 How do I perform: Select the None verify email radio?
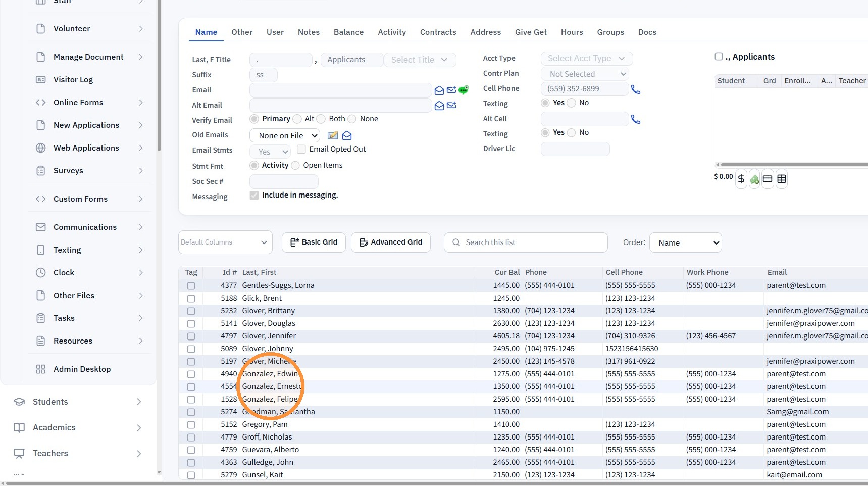[352, 119]
